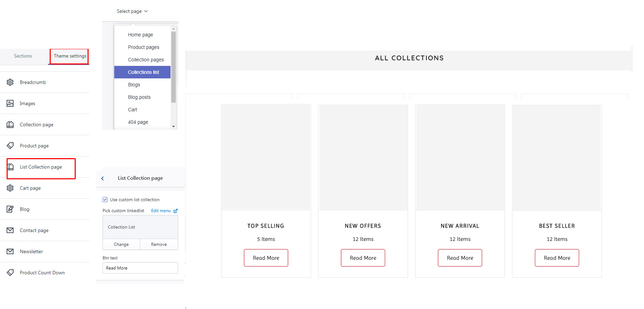Click the page list scrollbar thumb

coord(174,67)
